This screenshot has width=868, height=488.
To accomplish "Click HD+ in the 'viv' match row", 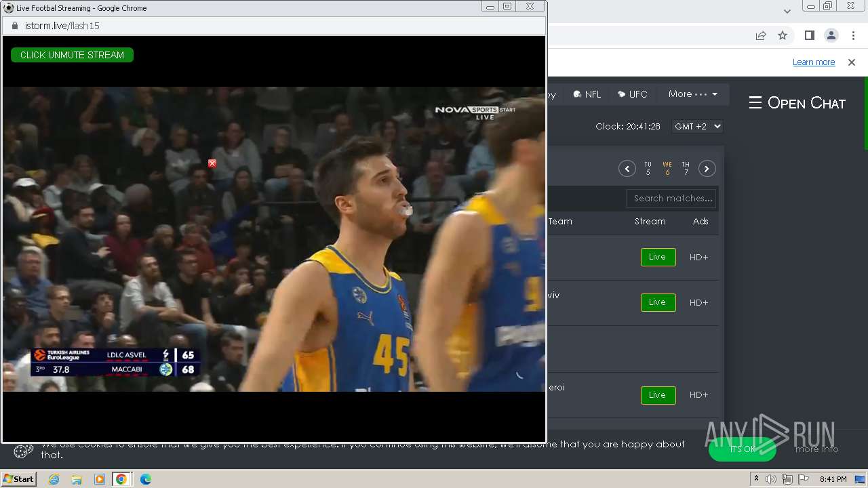I will tap(698, 303).
